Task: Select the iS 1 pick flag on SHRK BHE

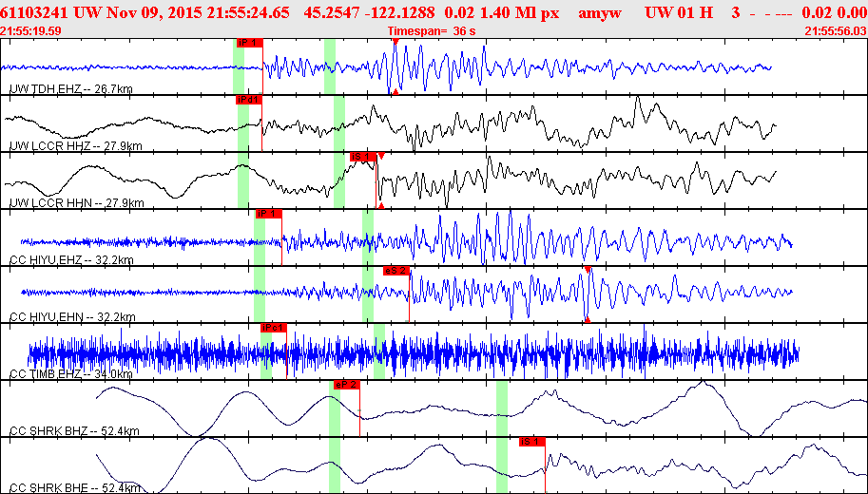Action: (532, 442)
